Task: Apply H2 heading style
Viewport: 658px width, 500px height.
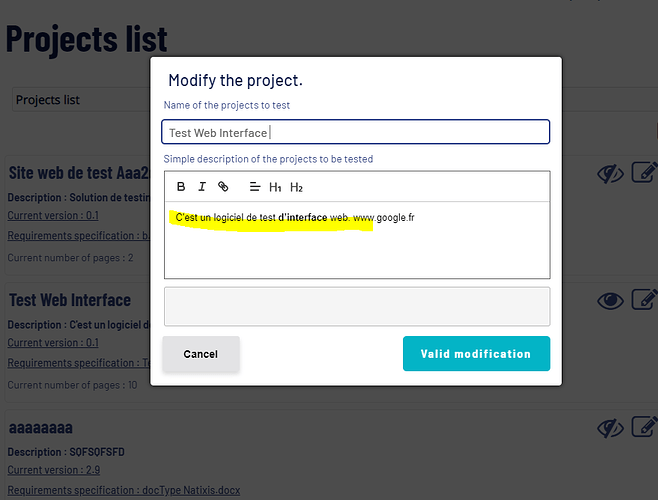Action: (296, 187)
